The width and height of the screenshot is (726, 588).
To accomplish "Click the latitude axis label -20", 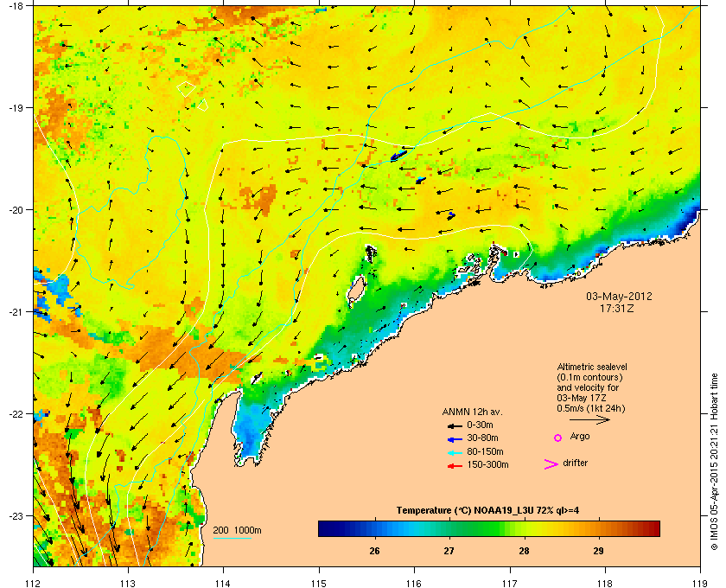I will click(x=15, y=210).
